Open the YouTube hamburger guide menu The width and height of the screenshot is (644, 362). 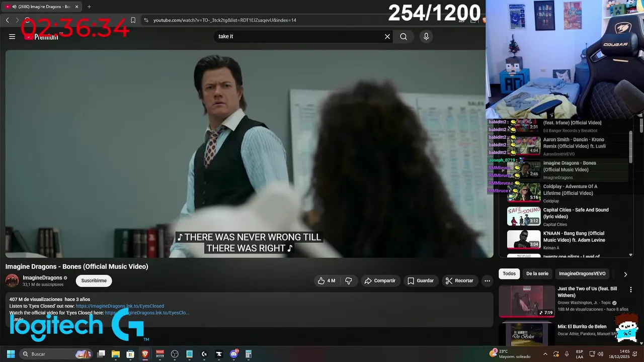tap(12, 36)
